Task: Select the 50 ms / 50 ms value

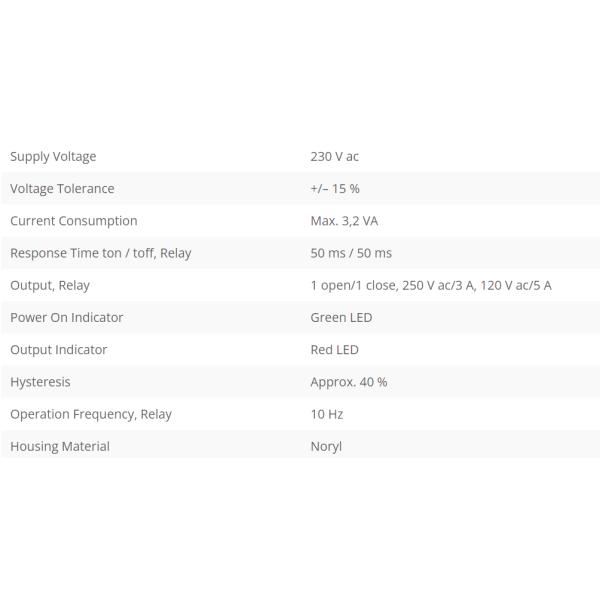Action: tap(351, 253)
